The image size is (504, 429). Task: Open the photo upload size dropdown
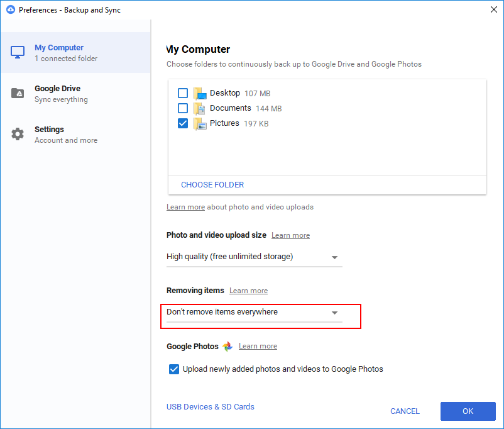(254, 257)
